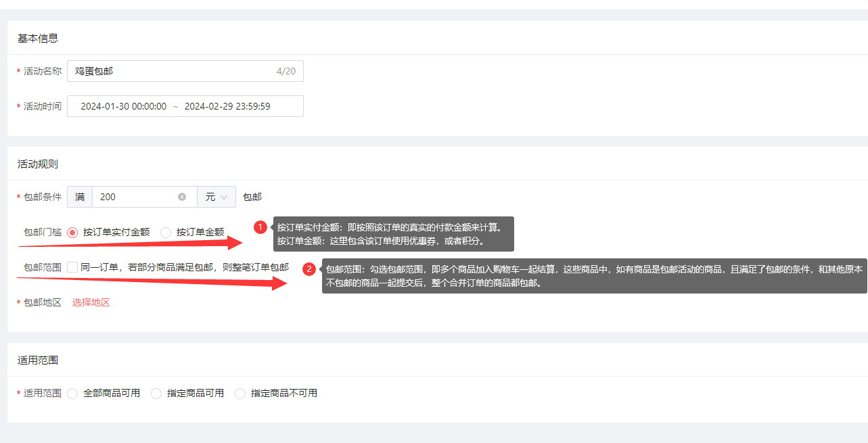Click the 活动规则 section header

point(38,164)
